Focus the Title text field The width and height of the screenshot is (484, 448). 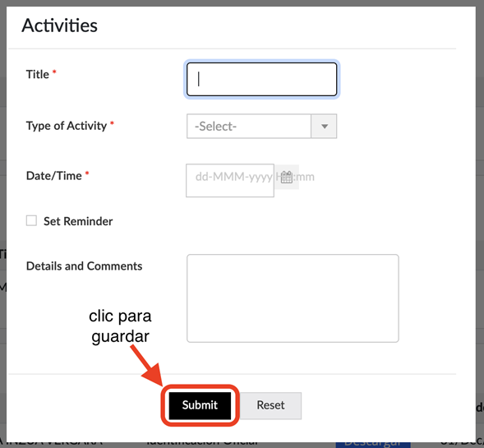pyautogui.click(x=262, y=80)
